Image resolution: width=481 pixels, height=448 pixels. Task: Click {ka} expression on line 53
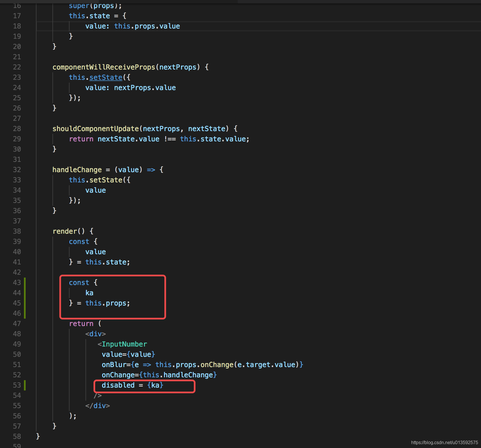[155, 385]
